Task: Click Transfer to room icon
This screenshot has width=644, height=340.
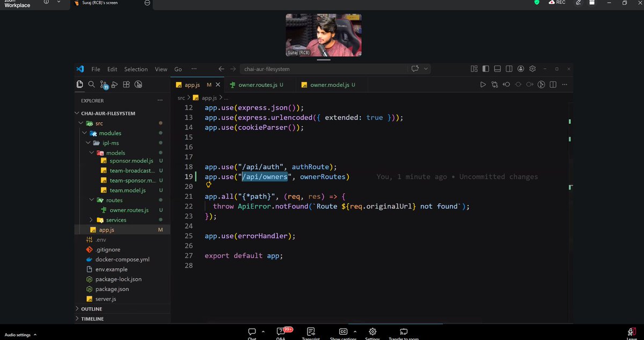Action: point(404,332)
